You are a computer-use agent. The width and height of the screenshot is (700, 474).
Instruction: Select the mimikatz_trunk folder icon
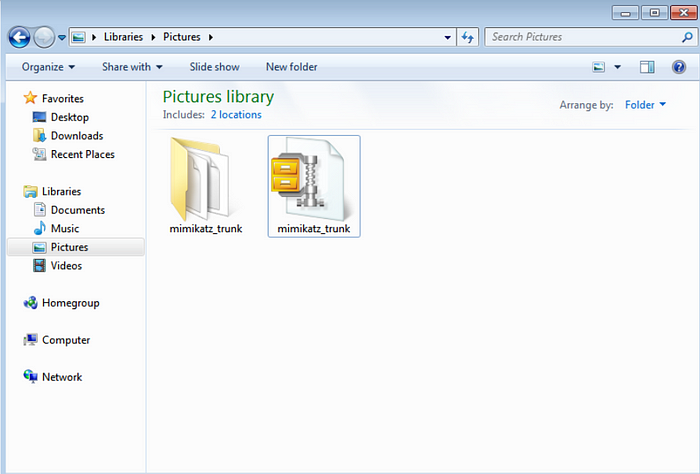[200, 179]
